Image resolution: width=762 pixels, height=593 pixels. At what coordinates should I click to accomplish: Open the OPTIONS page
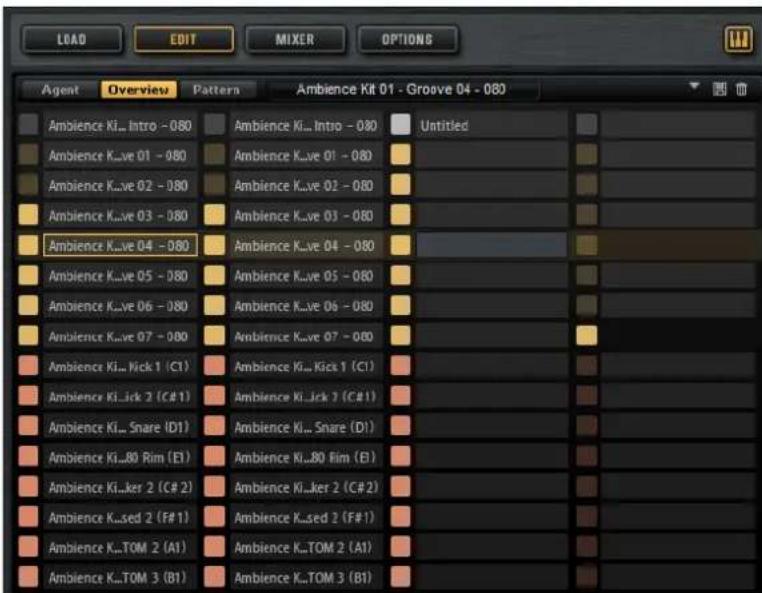tap(407, 39)
